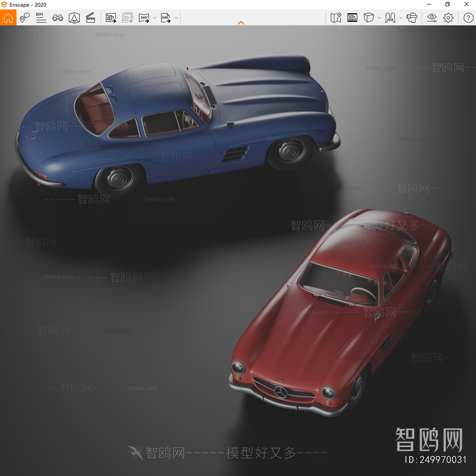Open general settings gear icon

(448, 18)
